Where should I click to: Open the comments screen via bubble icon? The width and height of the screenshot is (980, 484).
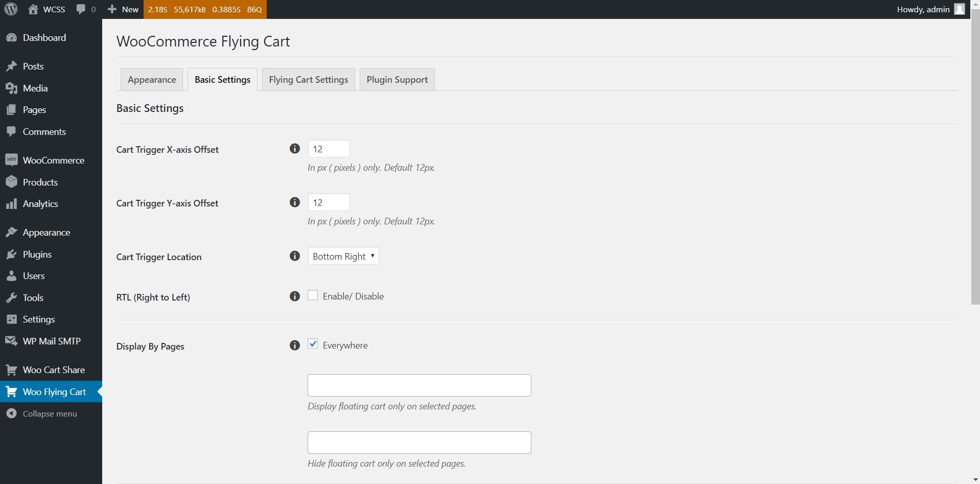(x=81, y=9)
